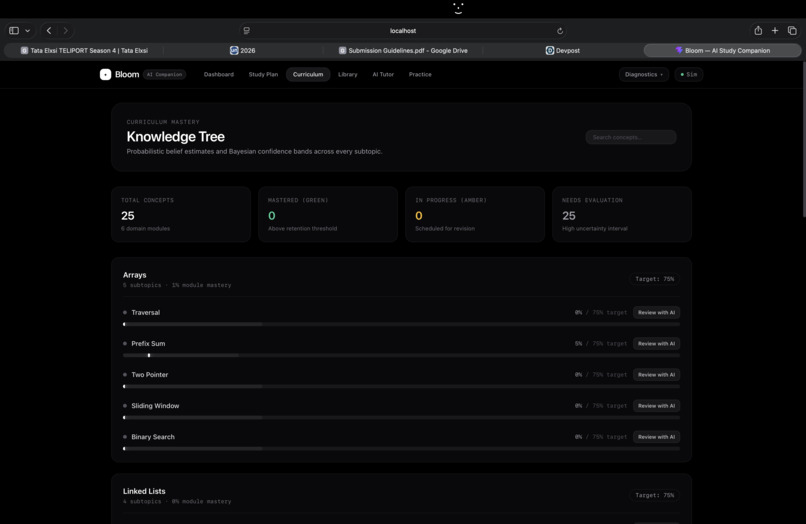Select the Prefix Sum subtopic
This screenshot has height=524, width=806.
[148, 344]
